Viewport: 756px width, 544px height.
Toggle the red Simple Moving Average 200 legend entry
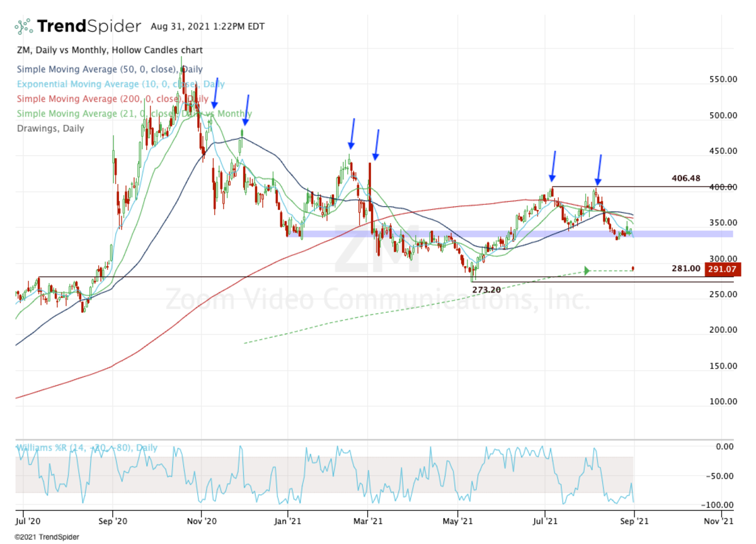tap(112, 99)
